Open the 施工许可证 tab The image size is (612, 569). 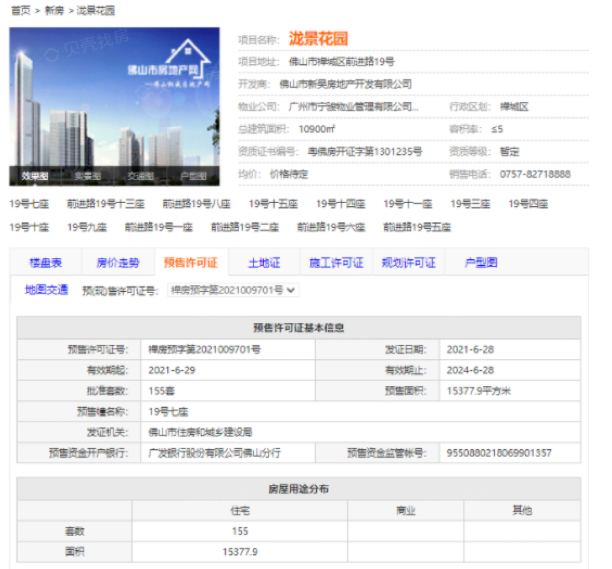point(336,263)
